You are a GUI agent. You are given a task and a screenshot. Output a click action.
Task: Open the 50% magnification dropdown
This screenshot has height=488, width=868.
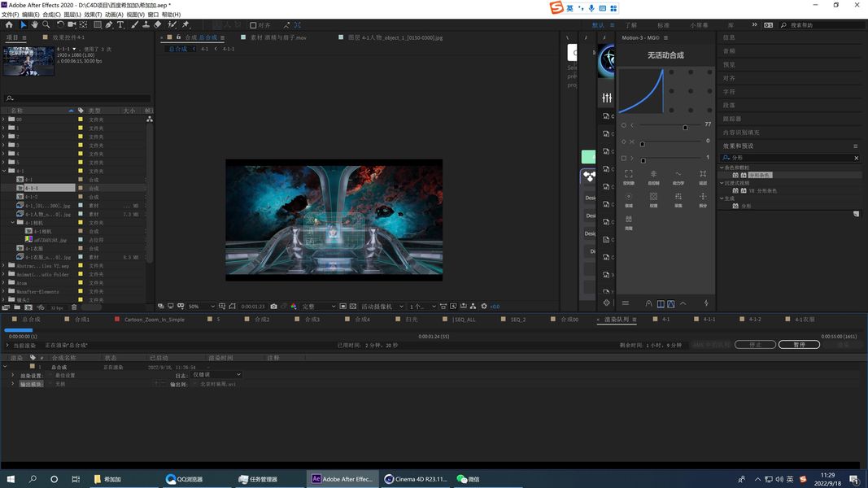click(x=202, y=306)
